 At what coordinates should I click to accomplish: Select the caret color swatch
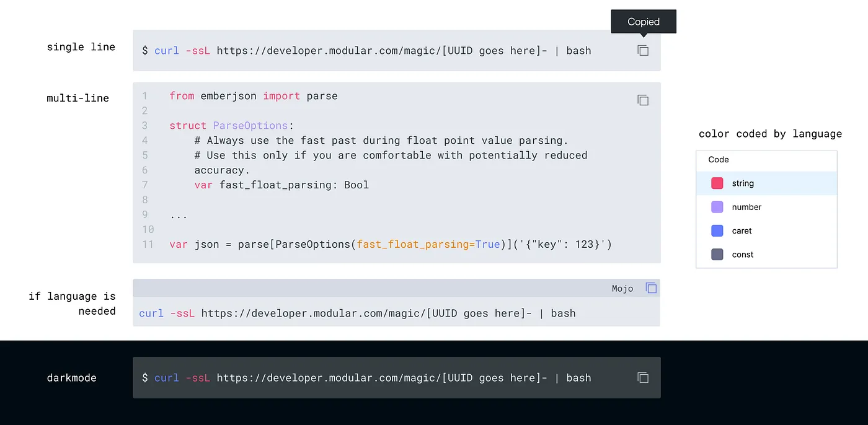tap(717, 230)
